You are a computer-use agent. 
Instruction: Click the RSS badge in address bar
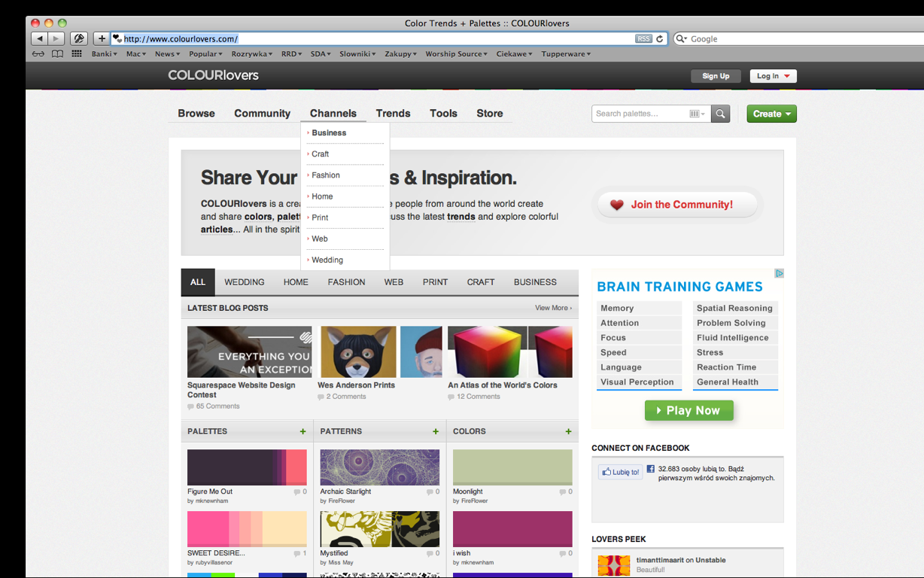coord(643,38)
